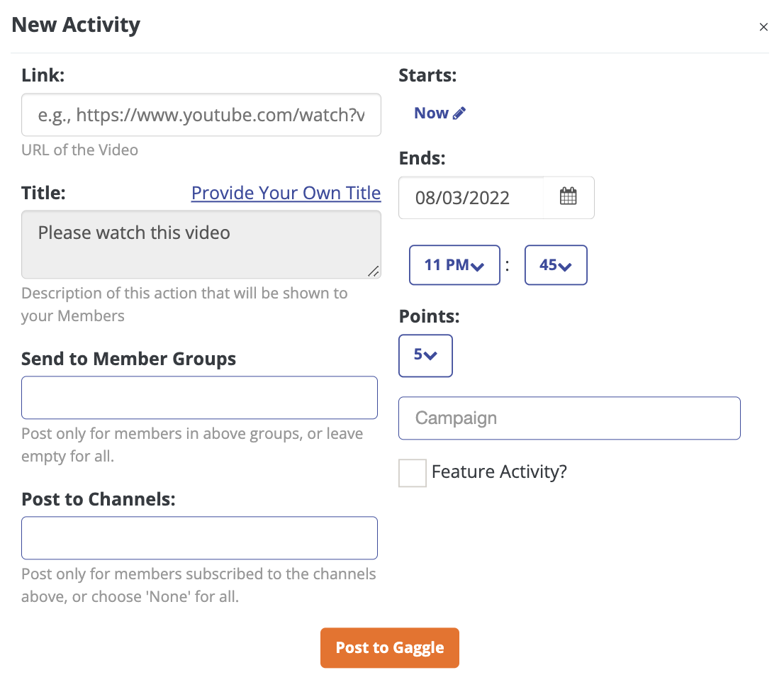Click the Ends date field 08/03/2022
The width and height of the screenshot is (784, 692).
pyautogui.click(x=471, y=198)
